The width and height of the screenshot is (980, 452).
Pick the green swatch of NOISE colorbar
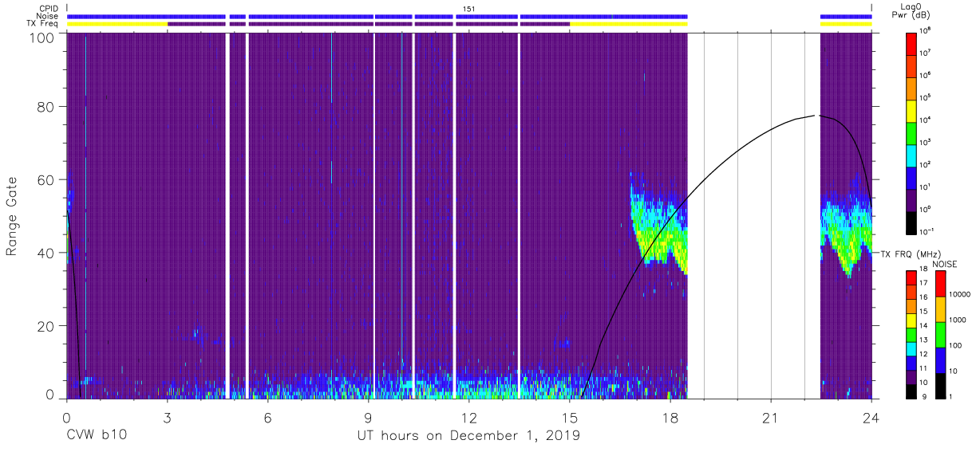tap(940, 334)
